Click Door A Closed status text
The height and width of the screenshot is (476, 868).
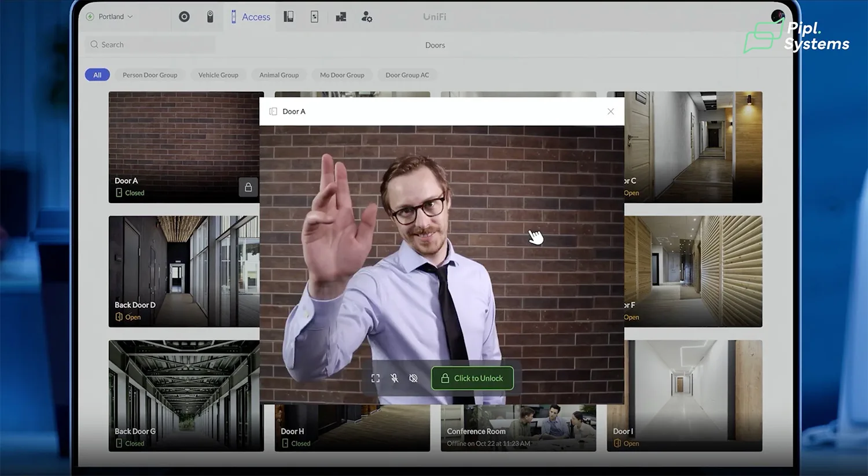coord(135,193)
